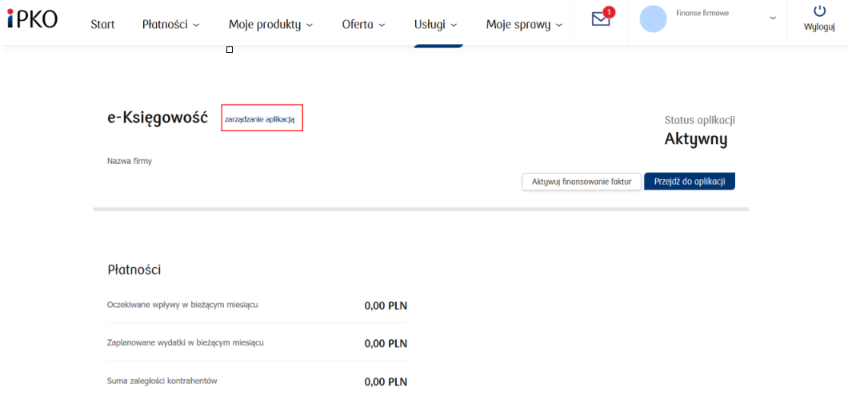Screen dimensions: 852x416
Task: Click Przejdź do aplikacji button
Action: tap(690, 182)
